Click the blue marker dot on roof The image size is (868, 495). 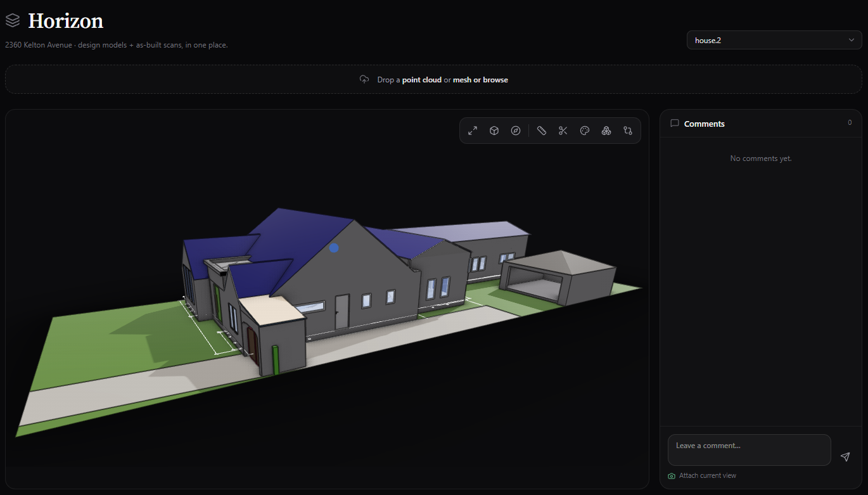[334, 248]
